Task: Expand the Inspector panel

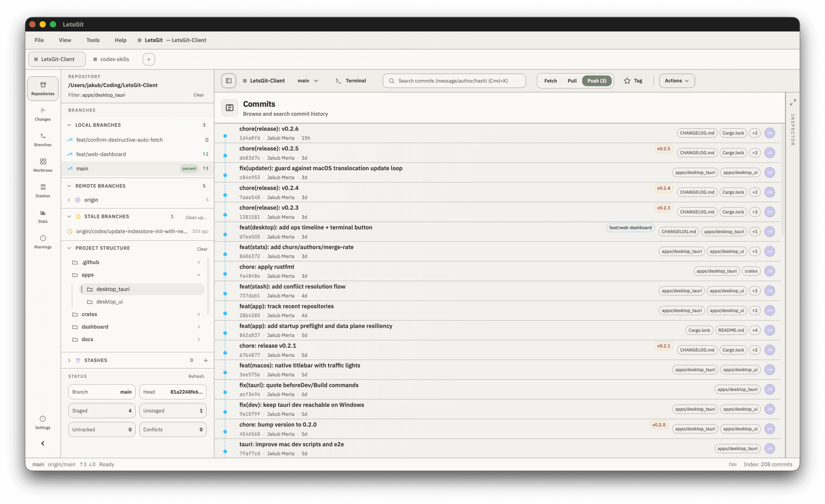Action: [x=792, y=103]
